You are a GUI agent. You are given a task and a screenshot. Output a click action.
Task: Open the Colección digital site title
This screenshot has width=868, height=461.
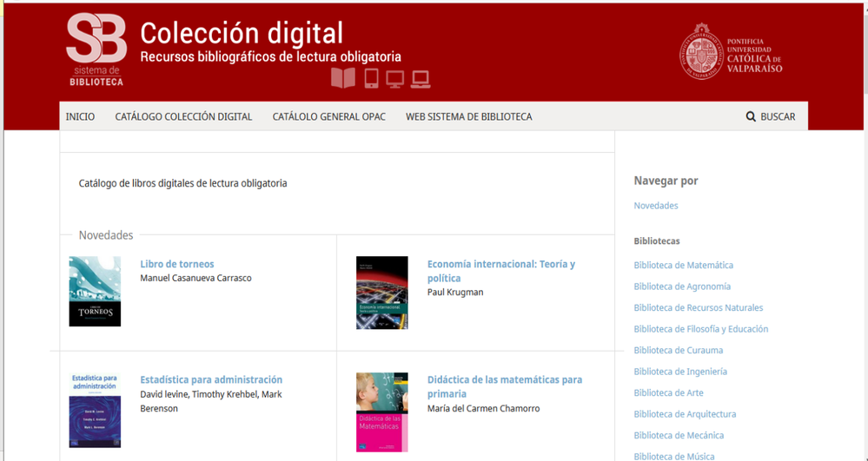point(242,33)
